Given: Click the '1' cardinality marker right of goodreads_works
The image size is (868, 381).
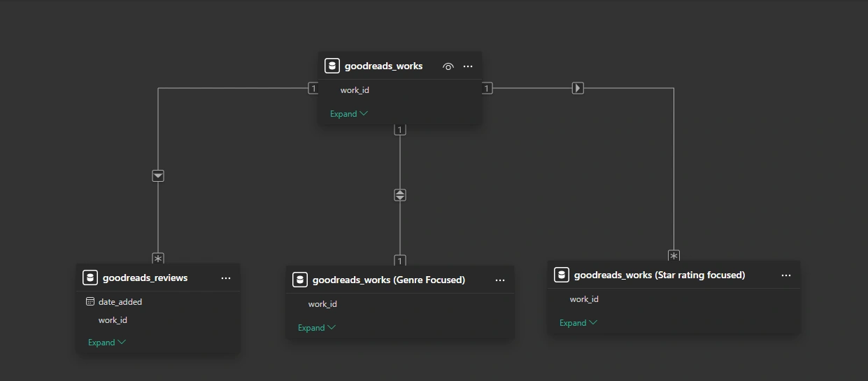Looking at the screenshot, I should click(487, 88).
